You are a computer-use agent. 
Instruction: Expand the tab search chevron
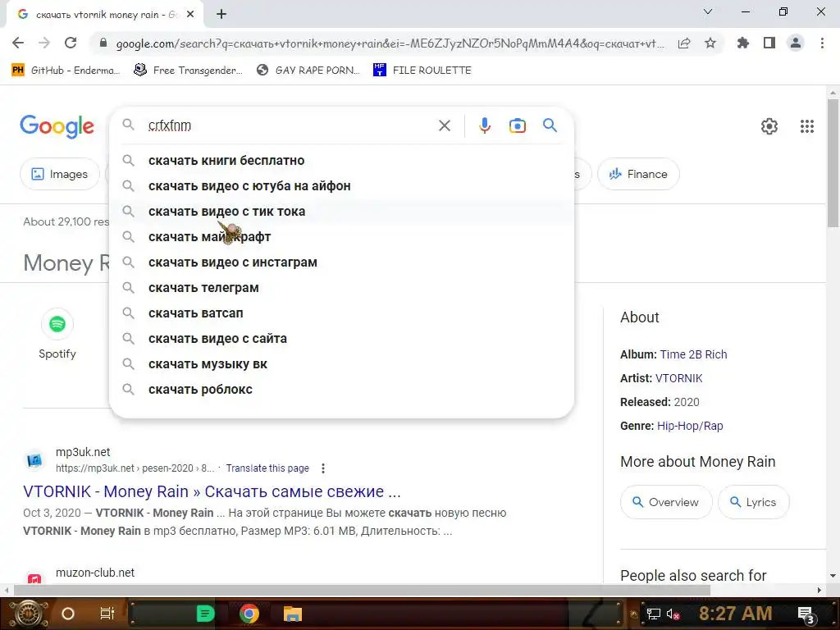[708, 11]
